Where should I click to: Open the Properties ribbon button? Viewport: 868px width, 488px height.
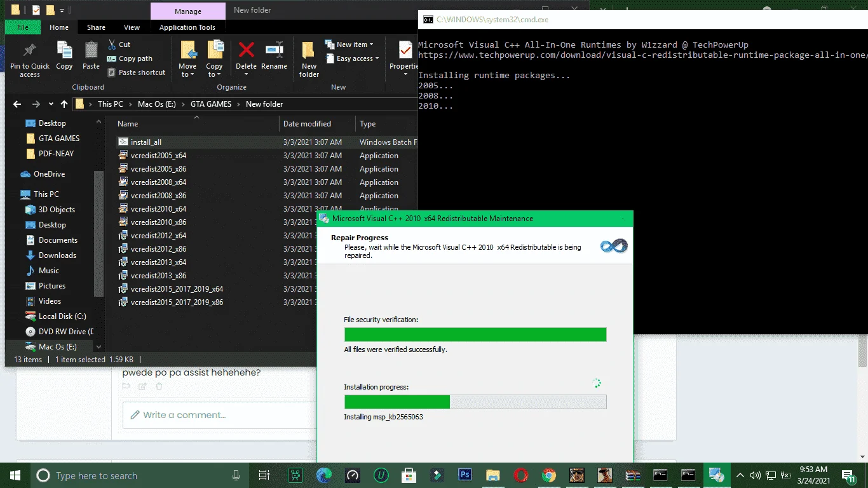[x=404, y=56]
